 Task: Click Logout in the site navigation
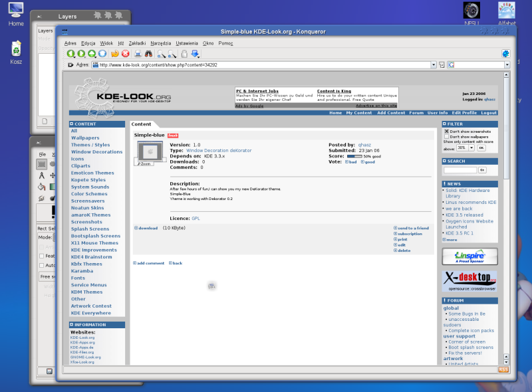click(x=489, y=113)
